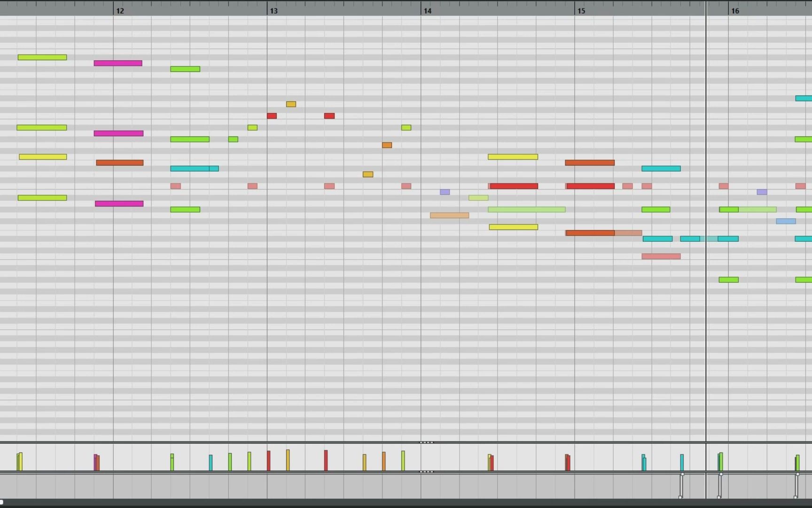Select topmost lime note at far left
Screen dimensions: 812x508
click(x=42, y=57)
